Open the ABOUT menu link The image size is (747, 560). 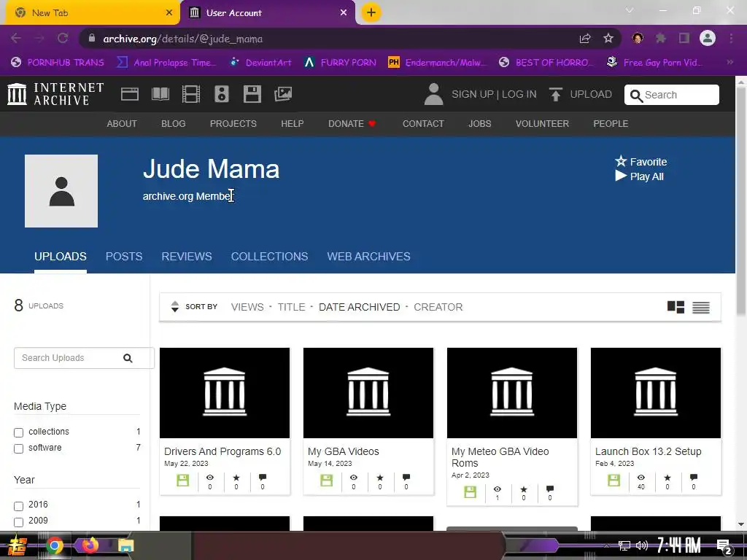click(x=122, y=124)
